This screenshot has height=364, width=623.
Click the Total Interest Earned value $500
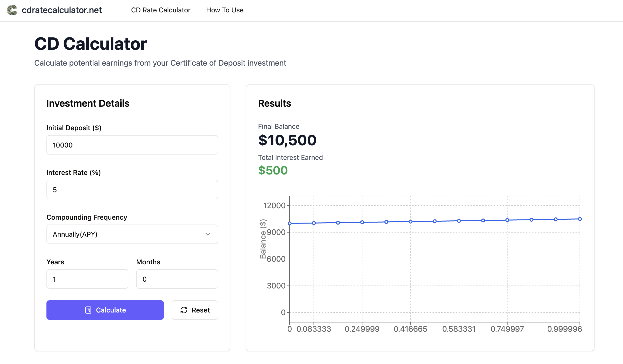click(273, 171)
